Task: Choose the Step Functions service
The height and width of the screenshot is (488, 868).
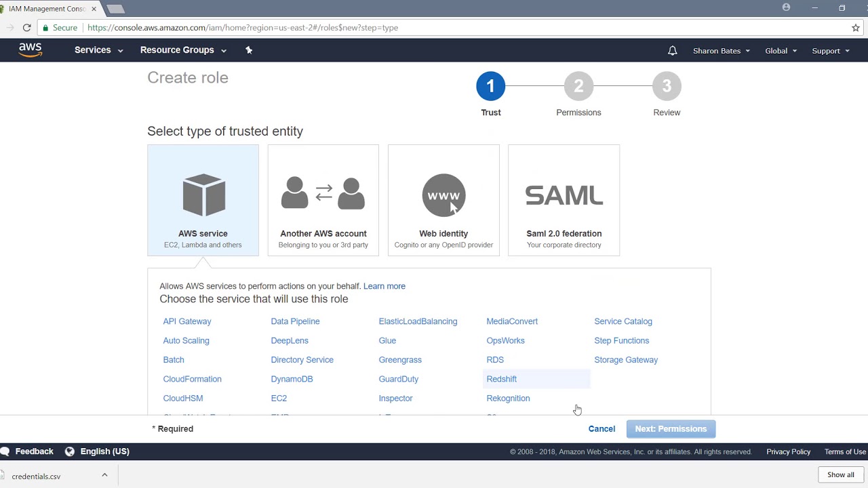Action: click(x=621, y=341)
